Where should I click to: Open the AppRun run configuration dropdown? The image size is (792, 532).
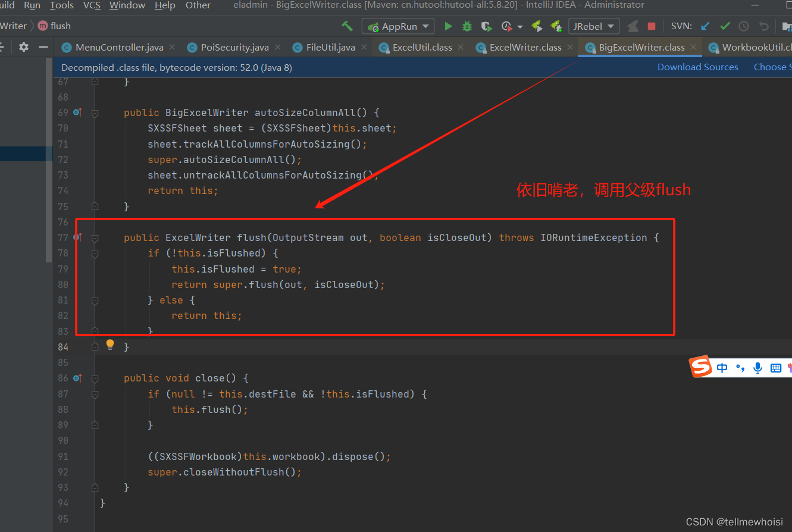click(x=398, y=26)
